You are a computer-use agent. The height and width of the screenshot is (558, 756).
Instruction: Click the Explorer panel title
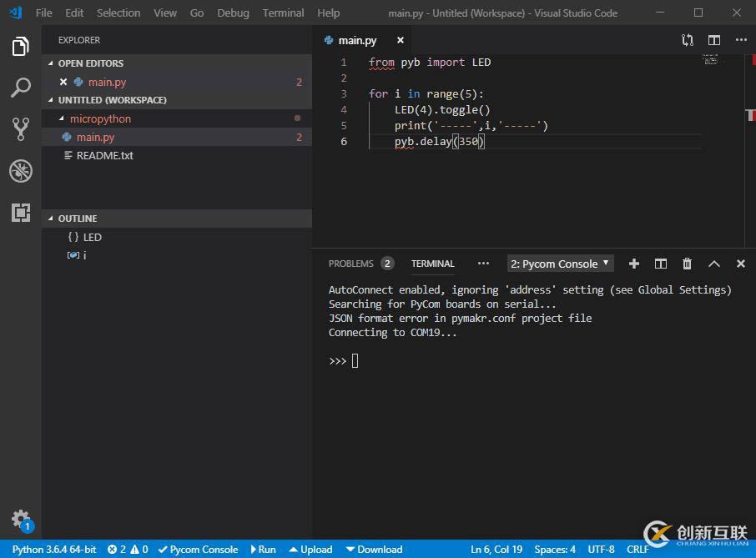click(79, 40)
